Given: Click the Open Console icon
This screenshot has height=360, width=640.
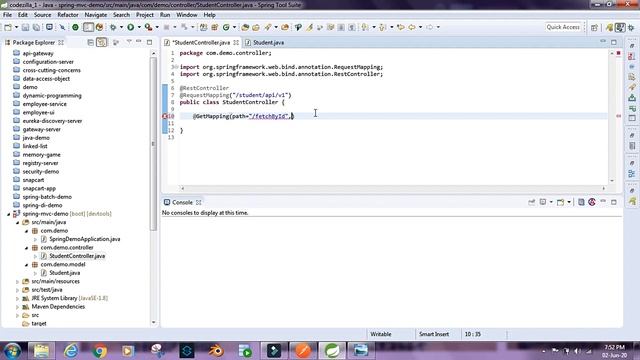Looking at the screenshot, I should 560,202.
